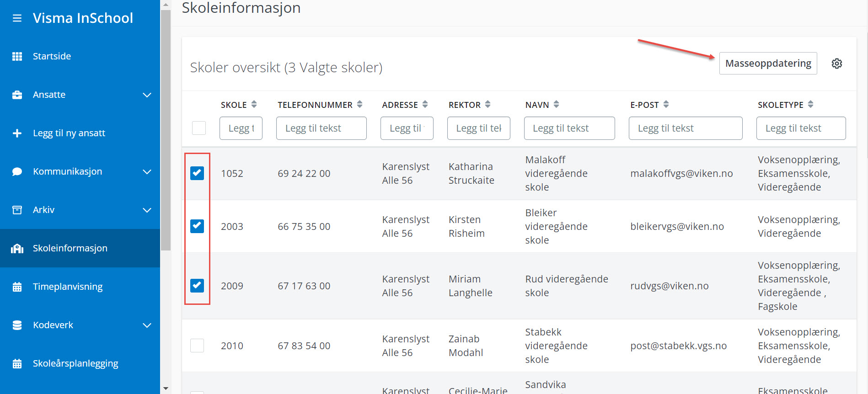
Task: Click the NAVN filter field
Action: (x=569, y=128)
